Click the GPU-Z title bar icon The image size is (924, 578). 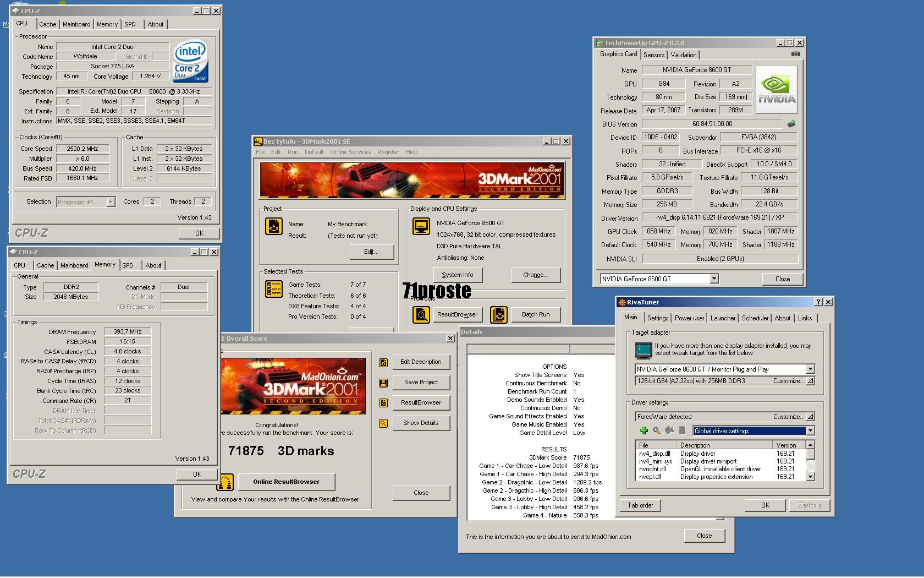[x=599, y=43]
